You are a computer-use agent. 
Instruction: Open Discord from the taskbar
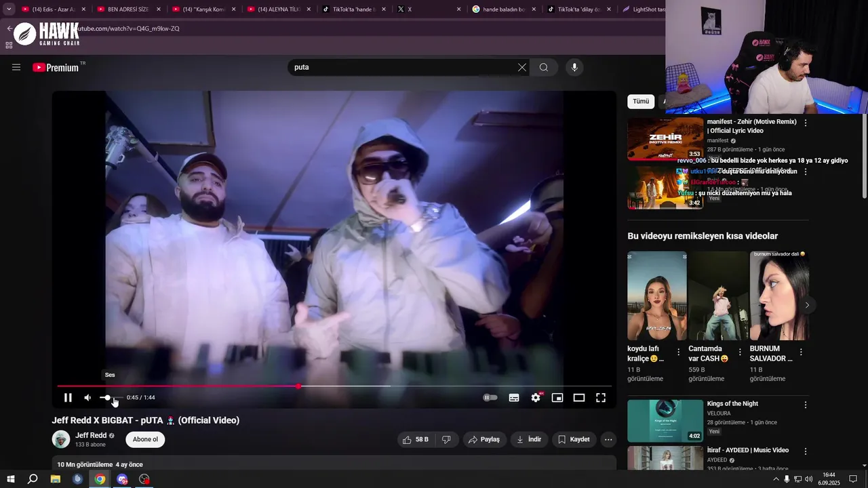pyautogui.click(x=122, y=479)
